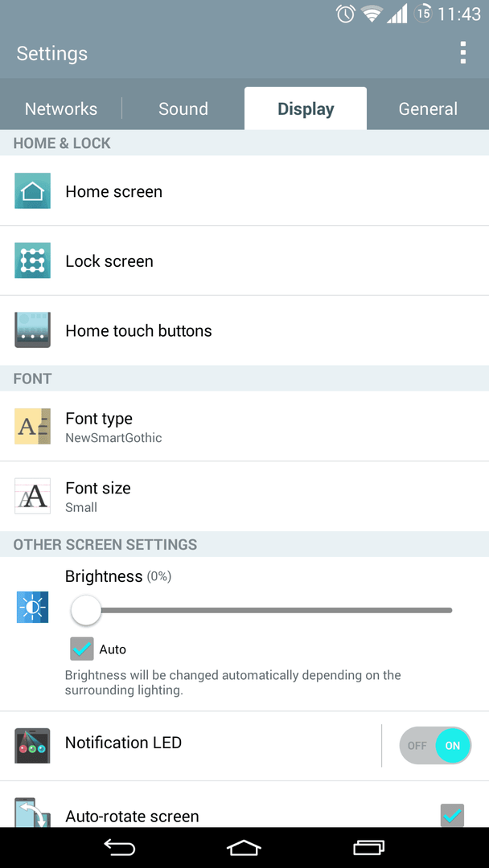489x868 pixels.
Task: Tap the Android home navigation button
Action: tap(244, 848)
